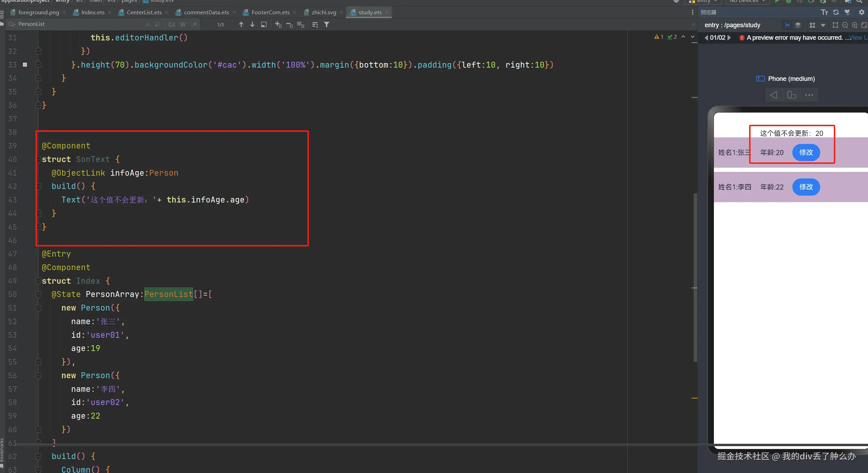Switch to the CenterList.ets tab
This screenshot has width=868, height=473.
144,12
